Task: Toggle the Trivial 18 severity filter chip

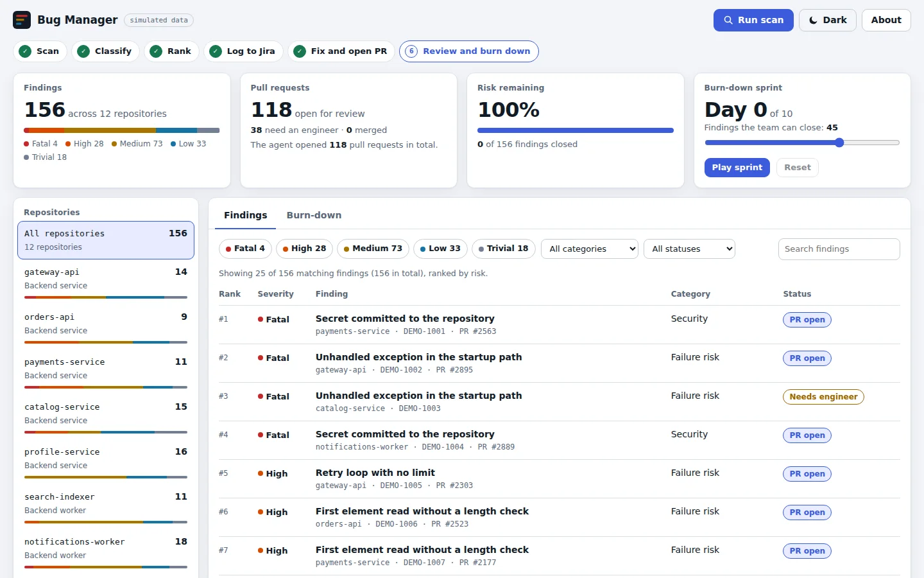Action: 503,249
